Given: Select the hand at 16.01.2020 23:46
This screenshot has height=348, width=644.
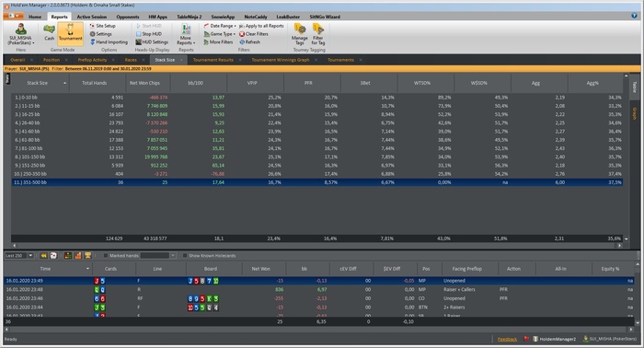Looking at the screenshot, I should (x=318, y=298).
